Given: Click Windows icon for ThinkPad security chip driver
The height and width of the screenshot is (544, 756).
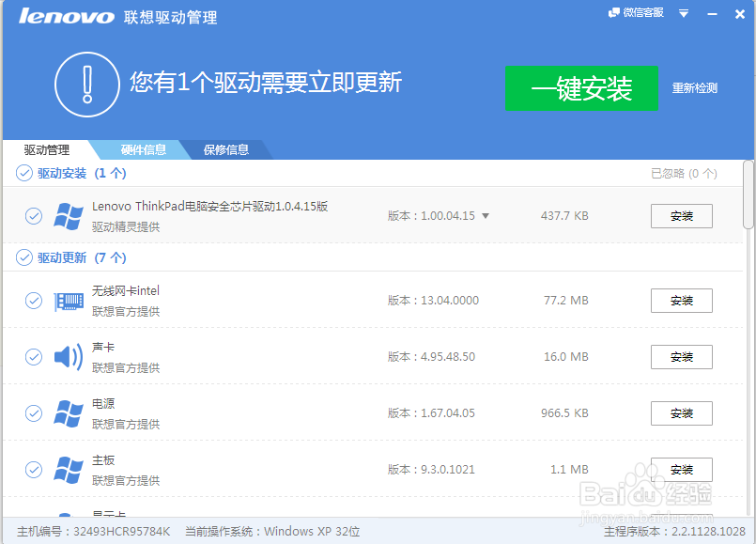Looking at the screenshot, I should click(x=69, y=216).
